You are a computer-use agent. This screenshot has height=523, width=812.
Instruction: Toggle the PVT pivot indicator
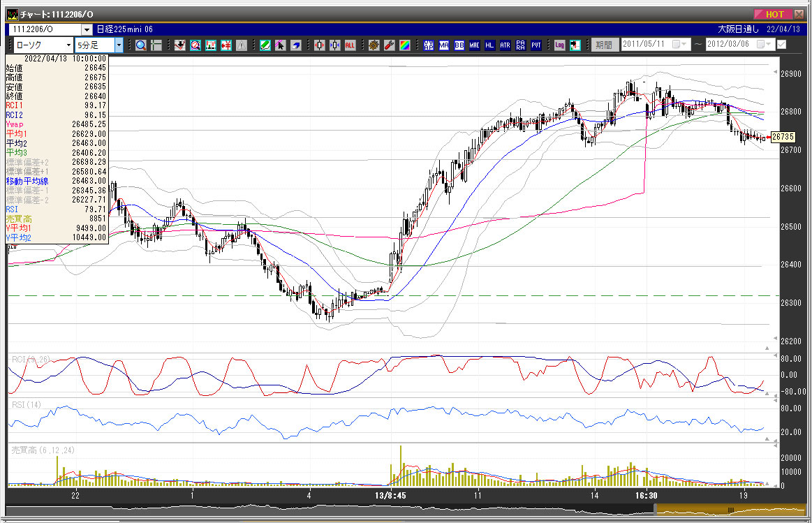536,45
